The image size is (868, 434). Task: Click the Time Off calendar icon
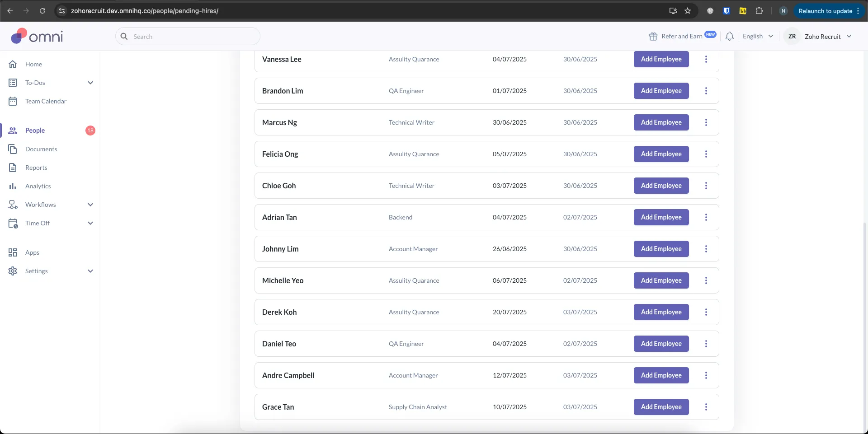click(13, 223)
